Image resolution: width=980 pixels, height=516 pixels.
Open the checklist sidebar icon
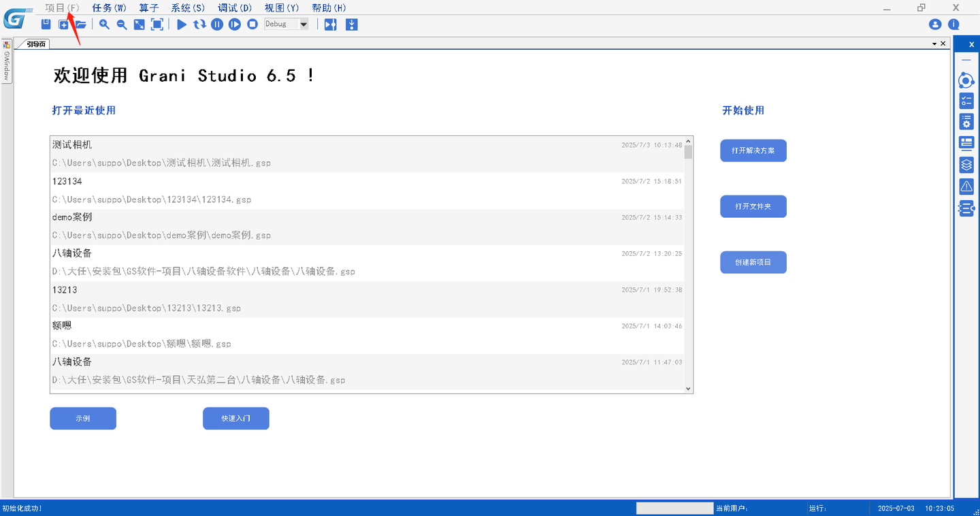coord(966,101)
